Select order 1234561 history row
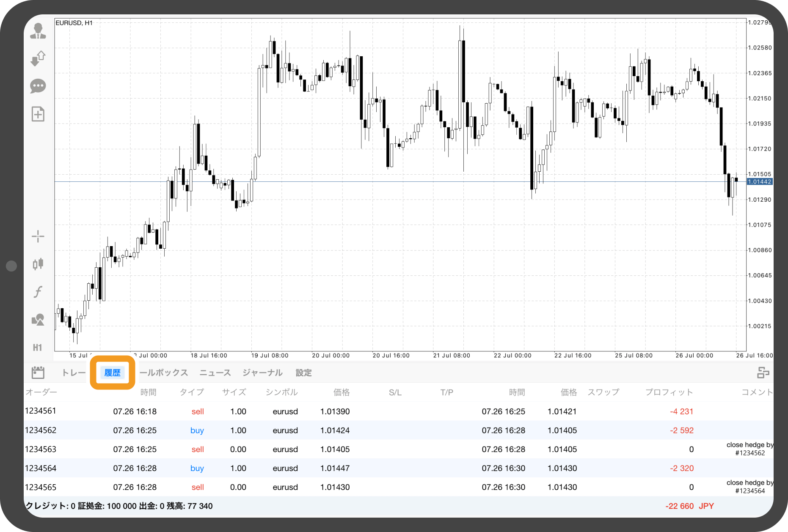The image size is (788, 532). tap(41, 411)
